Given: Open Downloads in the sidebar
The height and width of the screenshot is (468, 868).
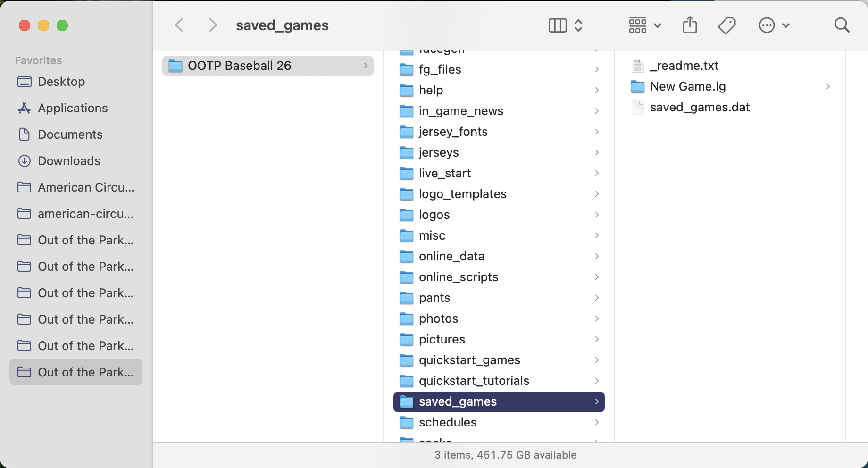Looking at the screenshot, I should (76, 161).
